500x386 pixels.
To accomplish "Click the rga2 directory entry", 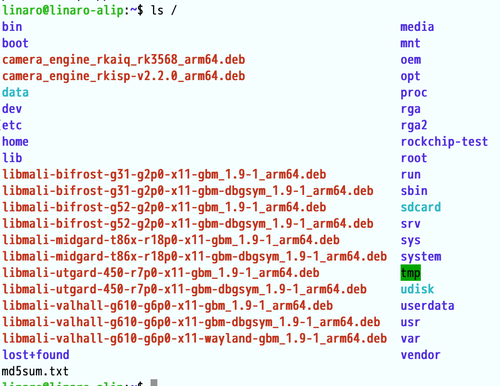I will point(414,125).
